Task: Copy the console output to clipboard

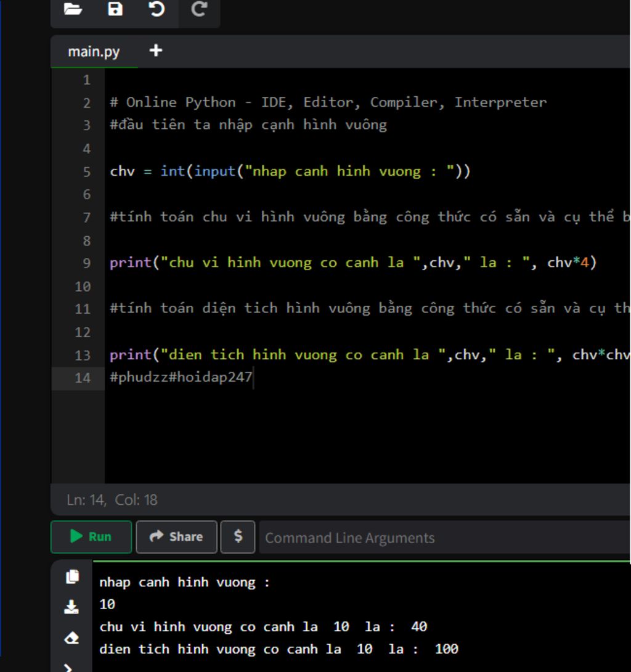Action: coord(72,576)
